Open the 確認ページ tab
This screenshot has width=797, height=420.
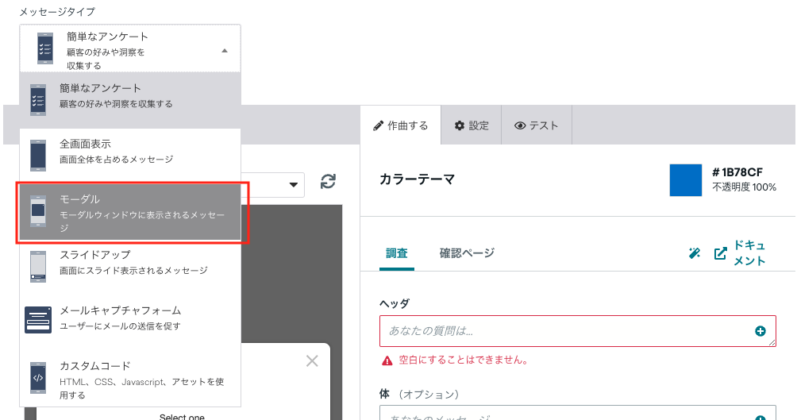coord(467,253)
